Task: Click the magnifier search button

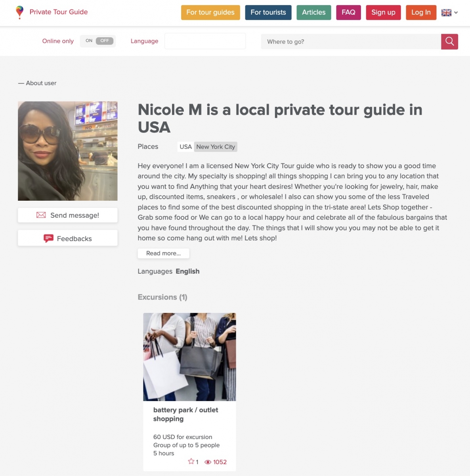Action: tap(449, 42)
